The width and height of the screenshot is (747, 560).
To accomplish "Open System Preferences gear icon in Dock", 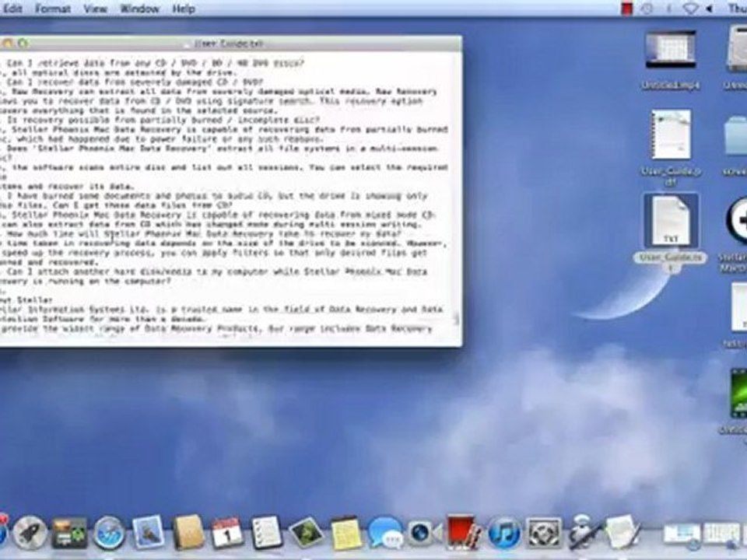I will [544, 533].
